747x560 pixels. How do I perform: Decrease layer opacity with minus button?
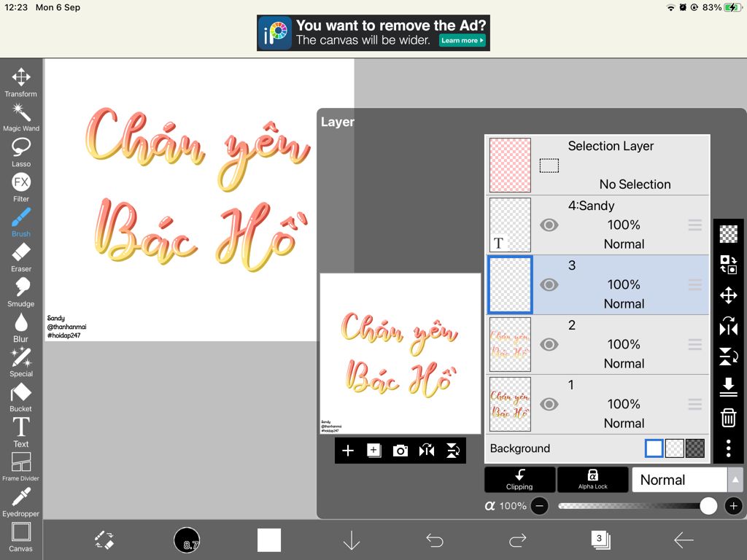(x=539, y=506)
